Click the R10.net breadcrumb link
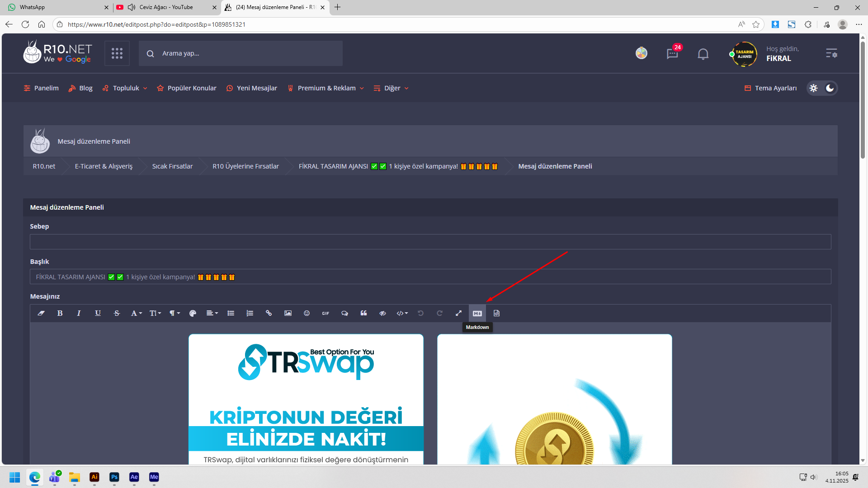Screen dimensions: 868x488 click(x=44, y=166)
